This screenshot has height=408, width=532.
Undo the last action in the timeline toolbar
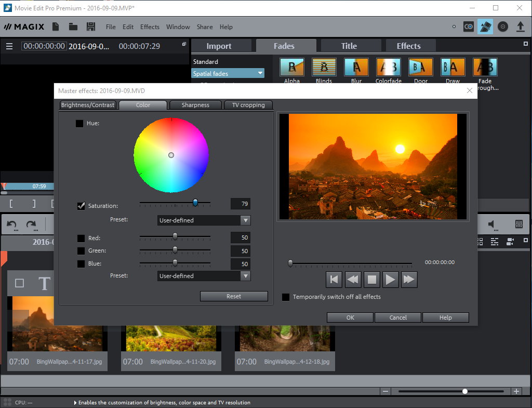(x=12, y=225)
